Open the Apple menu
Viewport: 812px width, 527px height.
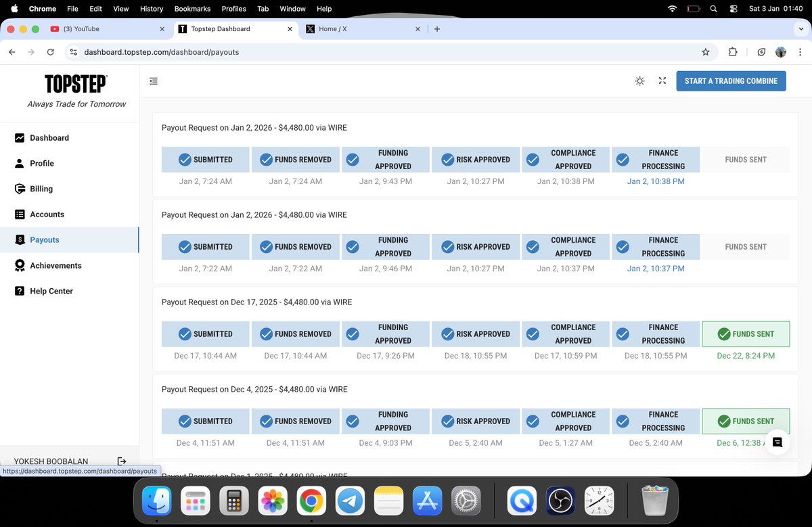click(x=14, y=9)
